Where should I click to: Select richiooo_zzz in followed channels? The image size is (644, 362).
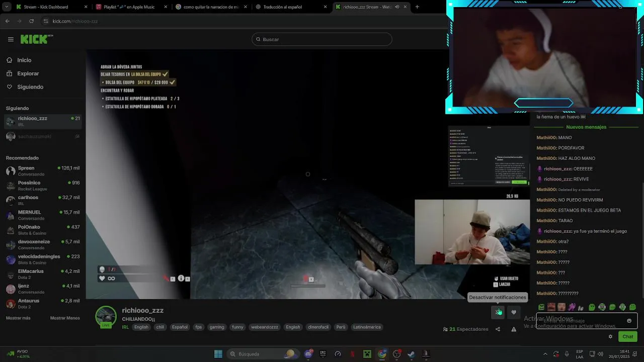[43, 121]
